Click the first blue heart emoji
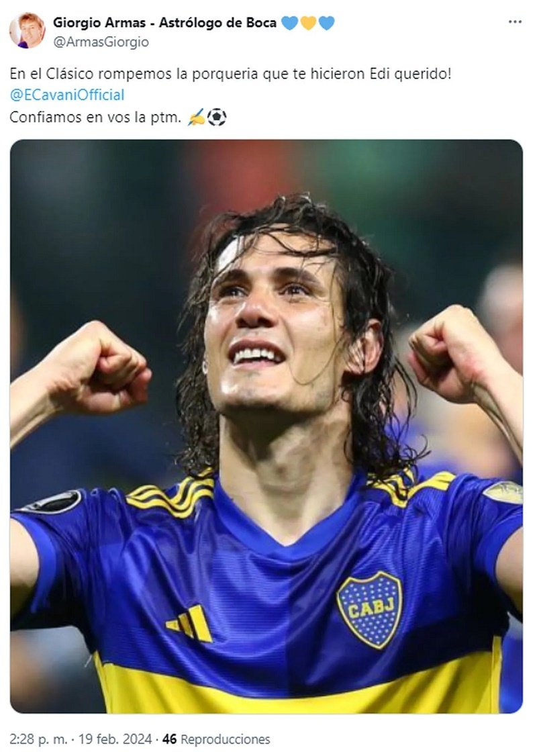This screenshot has height=756, width=537. pyautogui.click(x=289, y=23)
